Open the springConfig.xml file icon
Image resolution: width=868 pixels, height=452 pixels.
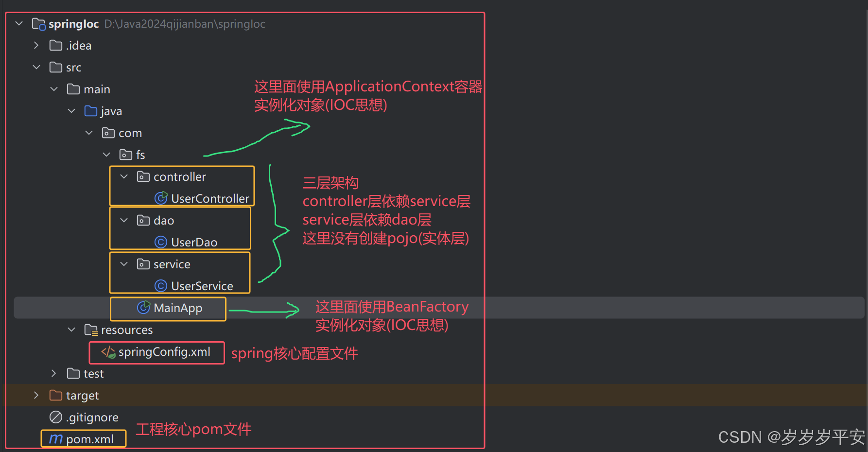click(x=107, y=352)
